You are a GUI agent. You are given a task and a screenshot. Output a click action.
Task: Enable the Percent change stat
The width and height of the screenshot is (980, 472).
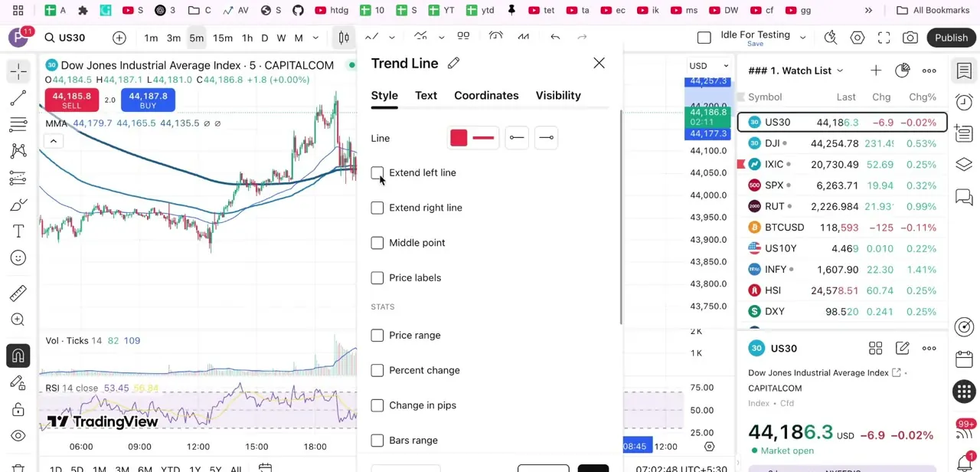point(377,371)
